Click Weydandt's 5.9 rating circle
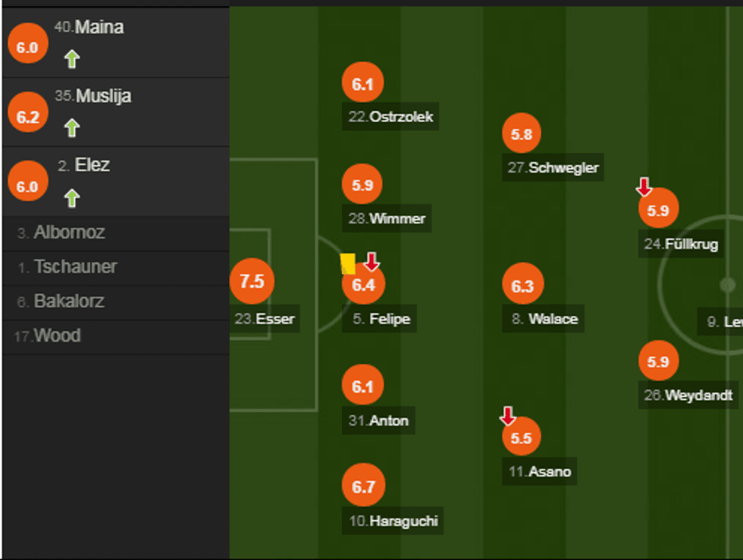This screenshot has height=560, width=743. pyautogui.click(x=658, y=362)
